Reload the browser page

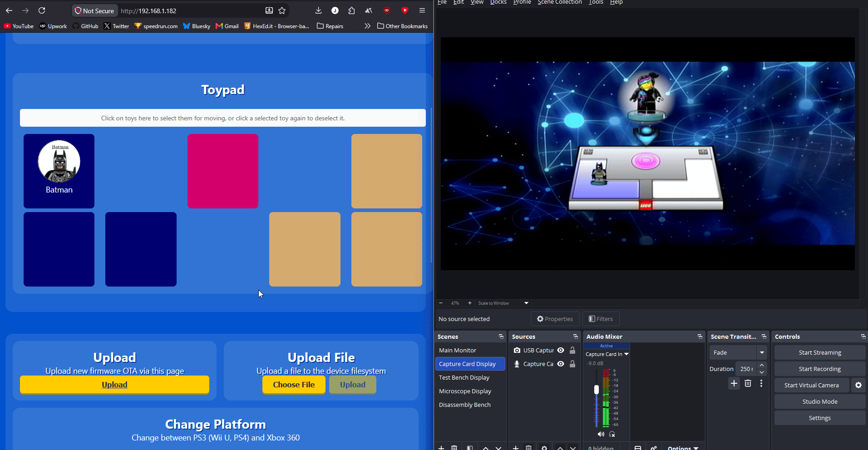[x=42, y=10]
